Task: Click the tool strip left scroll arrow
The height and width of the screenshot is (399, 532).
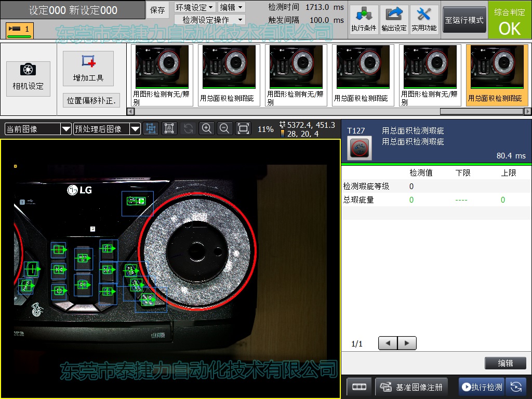Action: point(130,111)
